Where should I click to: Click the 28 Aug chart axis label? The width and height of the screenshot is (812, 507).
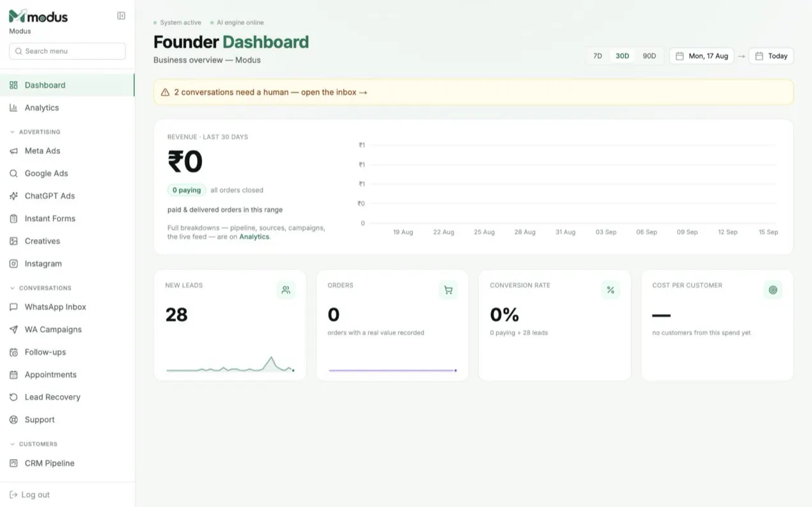[525, 232]
